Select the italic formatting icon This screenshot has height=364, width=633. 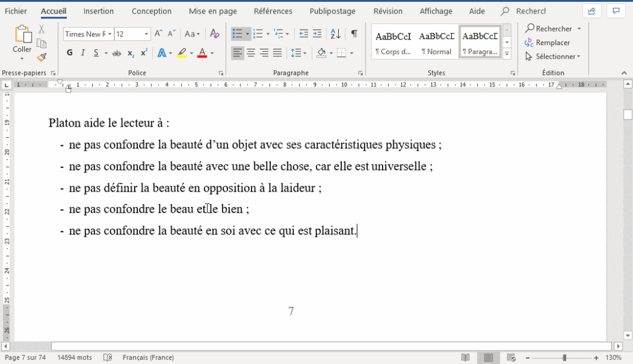tap(82, 53)
